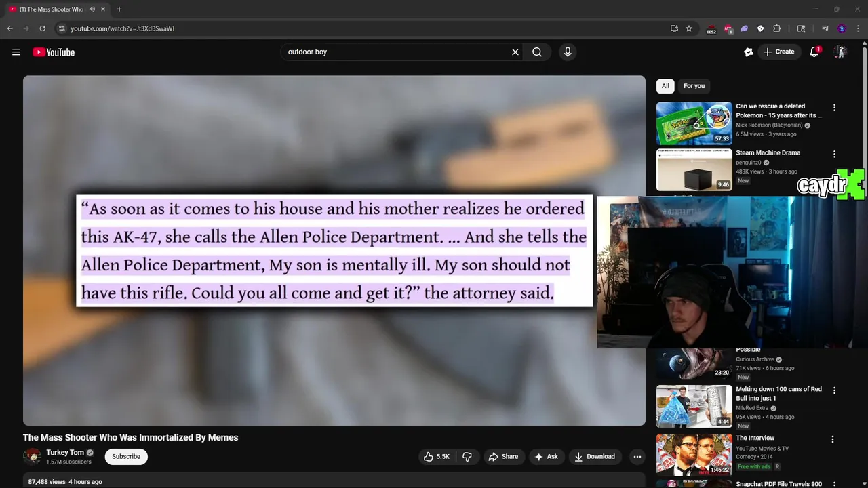Image resolution: width=868 pixels, height=488 pixels.
Task: Open a new browser tab
Action: pos(119,9)
